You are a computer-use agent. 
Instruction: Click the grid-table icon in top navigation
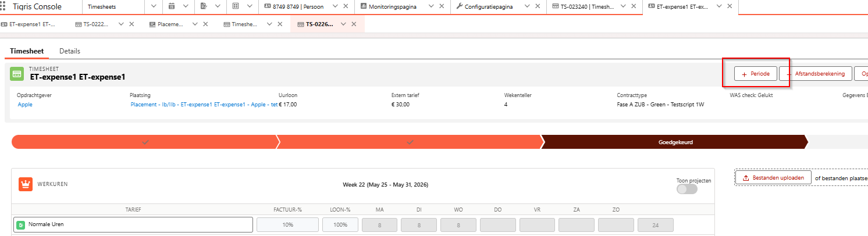click(x=236, y=6)
